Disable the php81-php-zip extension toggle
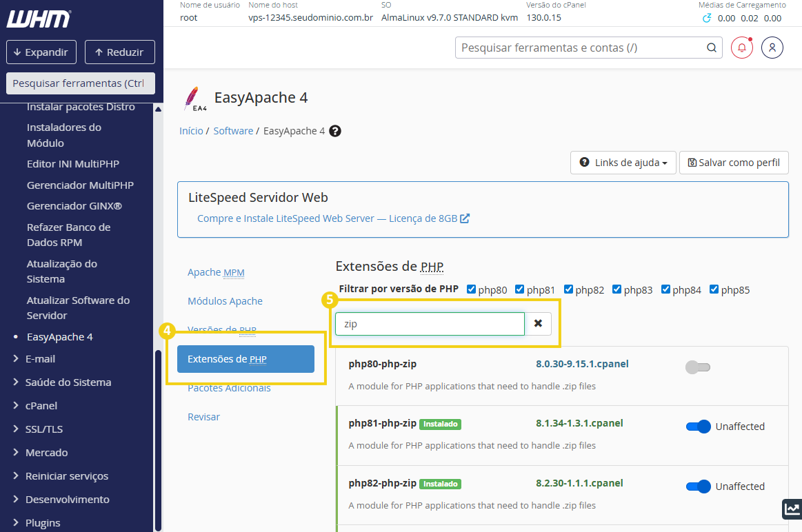 pyautogui.click(x=698, y=427)
